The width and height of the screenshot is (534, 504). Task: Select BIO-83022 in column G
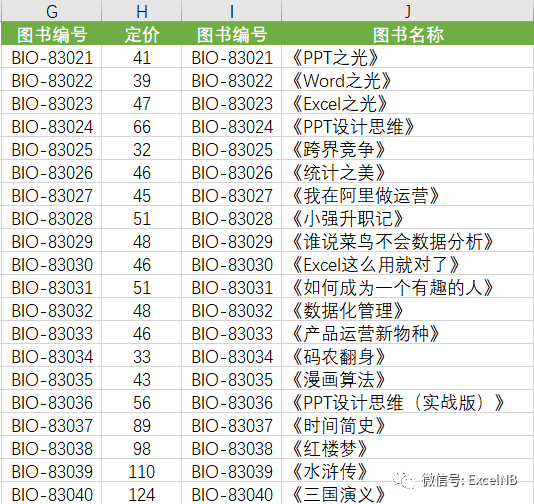tap(51, 80)
